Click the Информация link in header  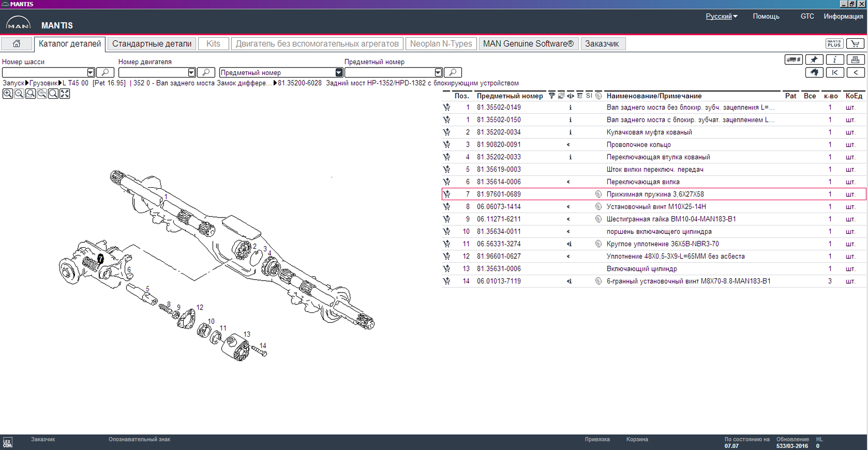[843, 16]
